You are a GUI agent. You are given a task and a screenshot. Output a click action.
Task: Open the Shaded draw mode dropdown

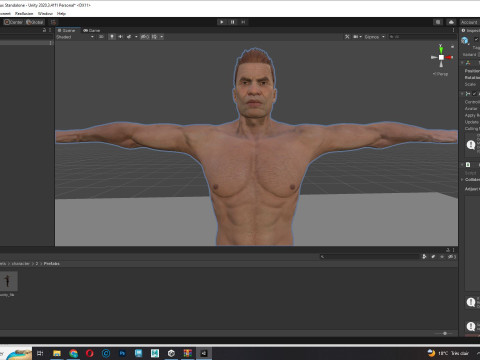point(75,37)
